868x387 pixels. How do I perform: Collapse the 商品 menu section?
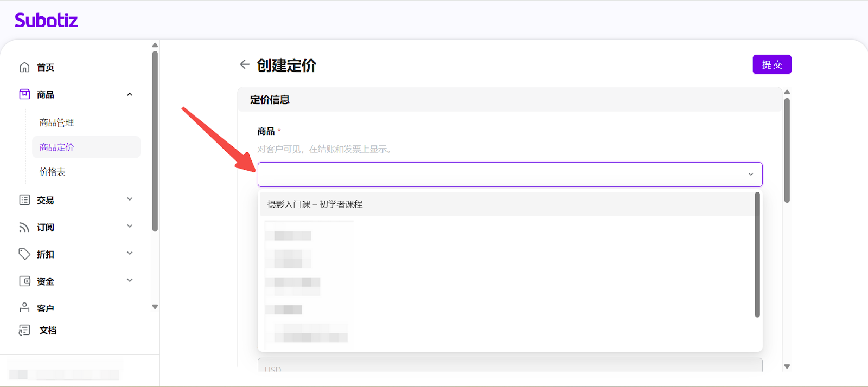[130, 94]
